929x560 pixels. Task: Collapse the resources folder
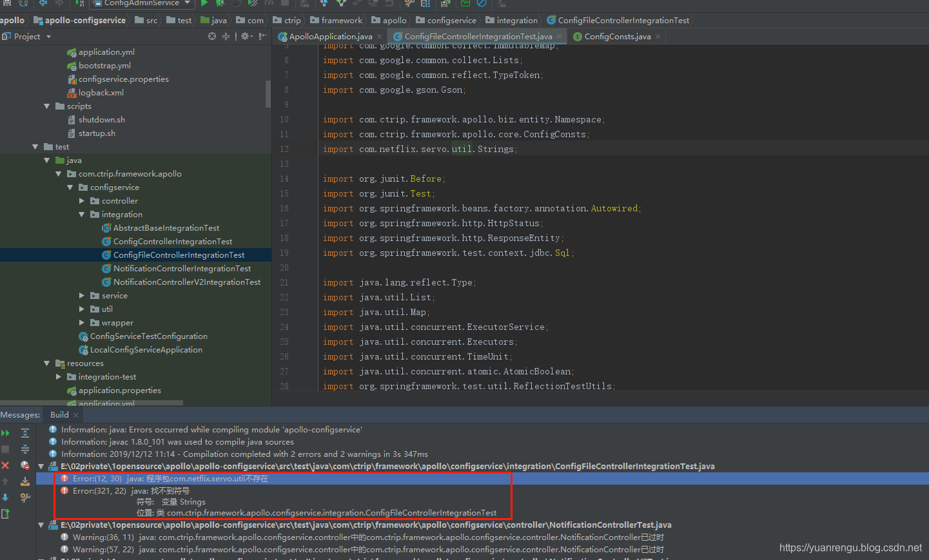[x=47, y=363]
